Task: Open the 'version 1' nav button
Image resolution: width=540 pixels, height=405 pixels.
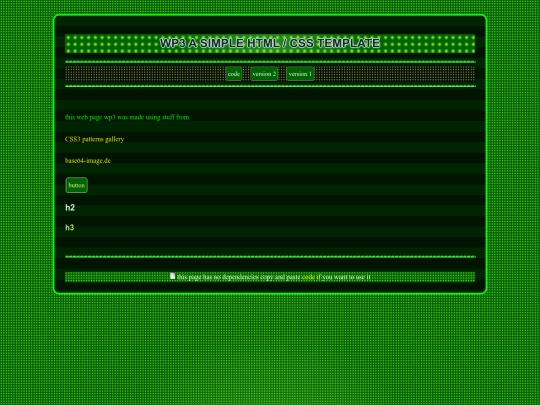Action: [x=300, y=74]
